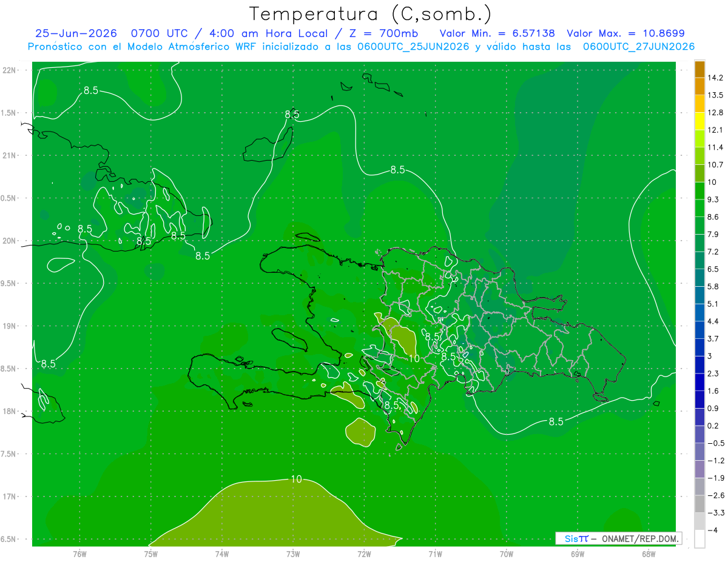Image resolution: width=728 pixels, height=562 pixels.
Task: Click the "ONAMET/REP.DOM." credit label
Action: point(639,538)
